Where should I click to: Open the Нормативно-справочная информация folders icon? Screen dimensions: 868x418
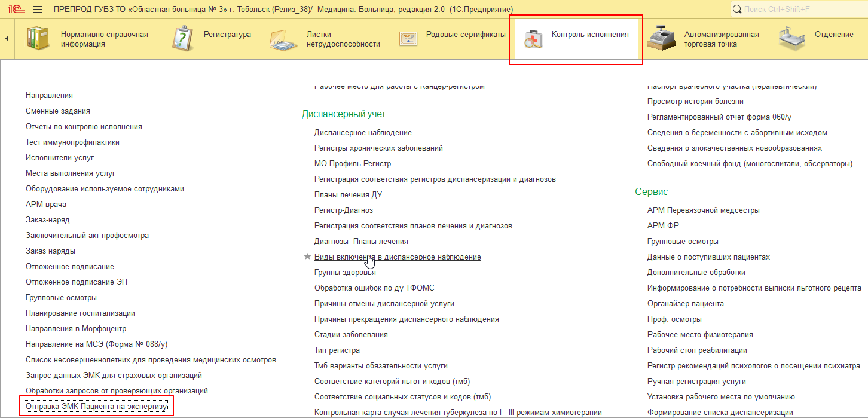(39, 39)
